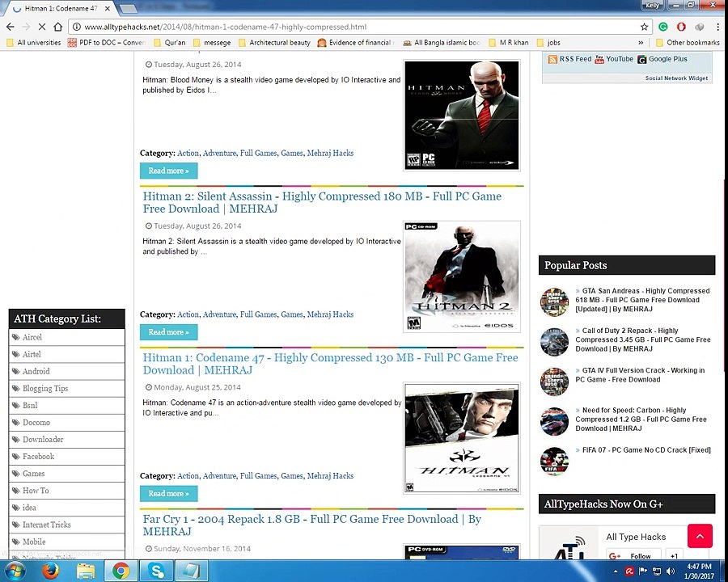Open the messege bookmark folder
Viewport: 728px width, 582px height.
pyautogui.click(x=212, y=42)
